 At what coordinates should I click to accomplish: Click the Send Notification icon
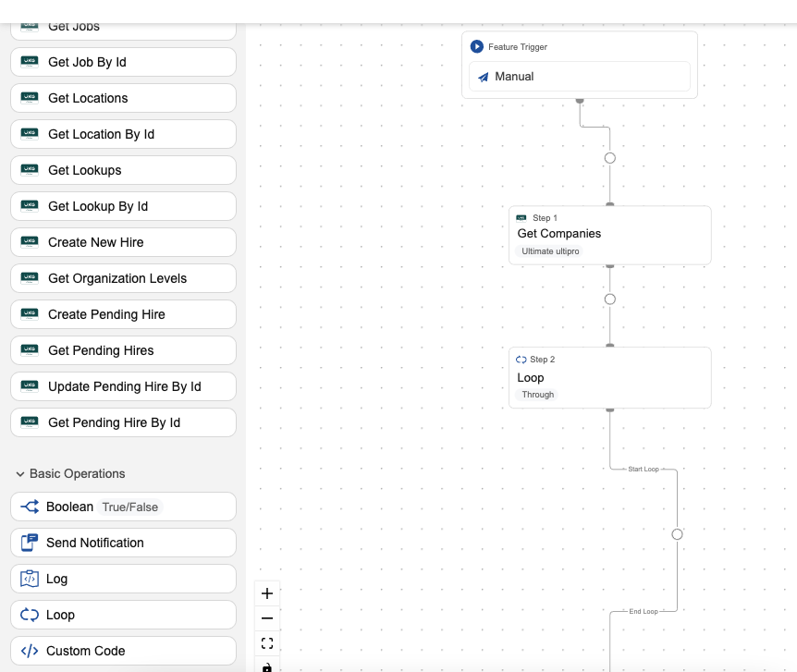pyautogui.click(x=30, y=543)
